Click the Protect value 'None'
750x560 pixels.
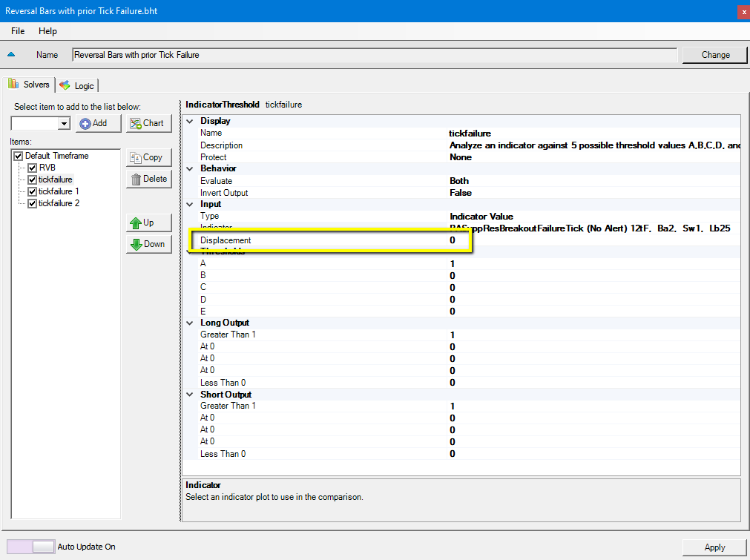pos(460,157)
